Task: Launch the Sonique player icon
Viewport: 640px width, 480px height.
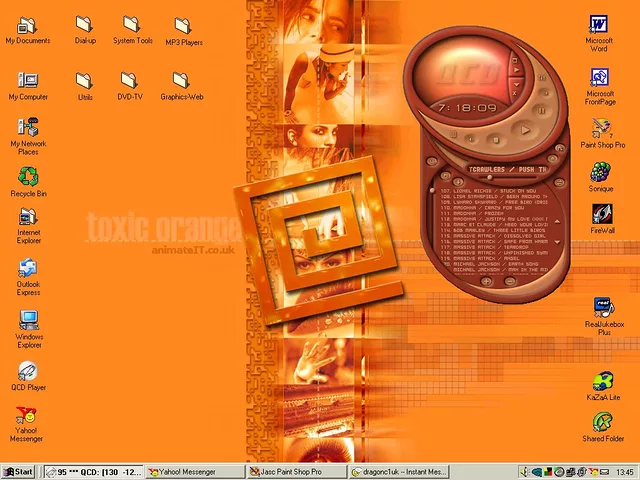Action: 600,177
